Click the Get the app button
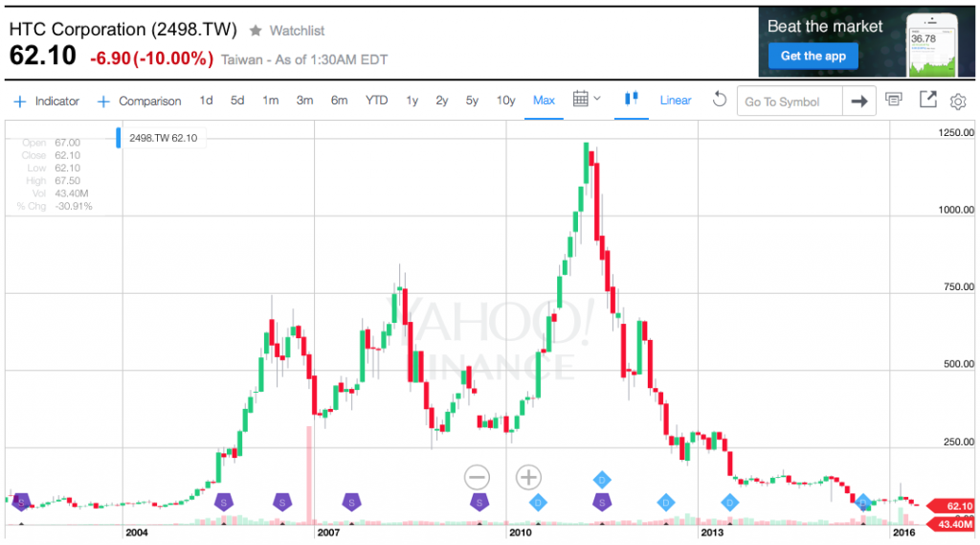 [813, 56]
